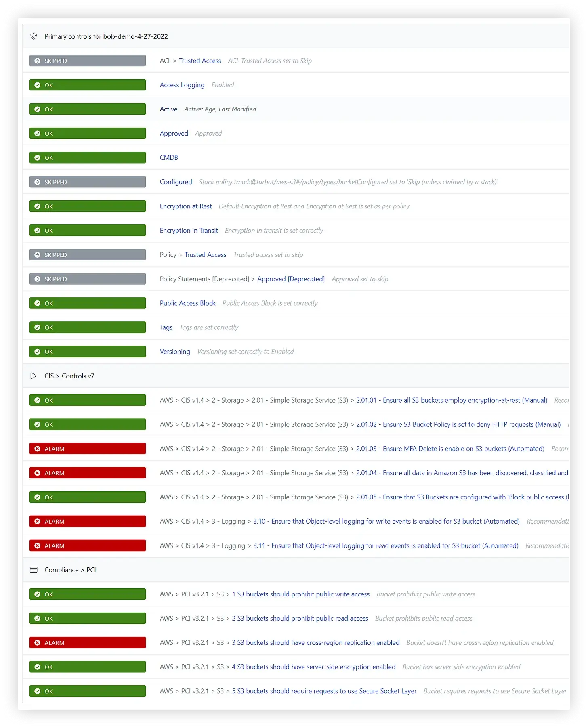This screenshot has height=728, width=588.
Task: Click the OK badge for Encryption at Rest
Action: (88, 206)
